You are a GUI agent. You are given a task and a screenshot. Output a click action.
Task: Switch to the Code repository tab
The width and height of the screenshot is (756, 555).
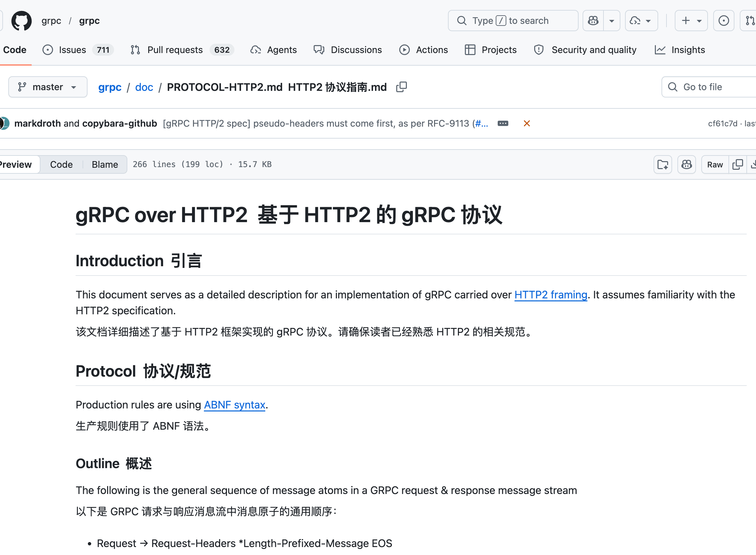click(x=15, y=50)
